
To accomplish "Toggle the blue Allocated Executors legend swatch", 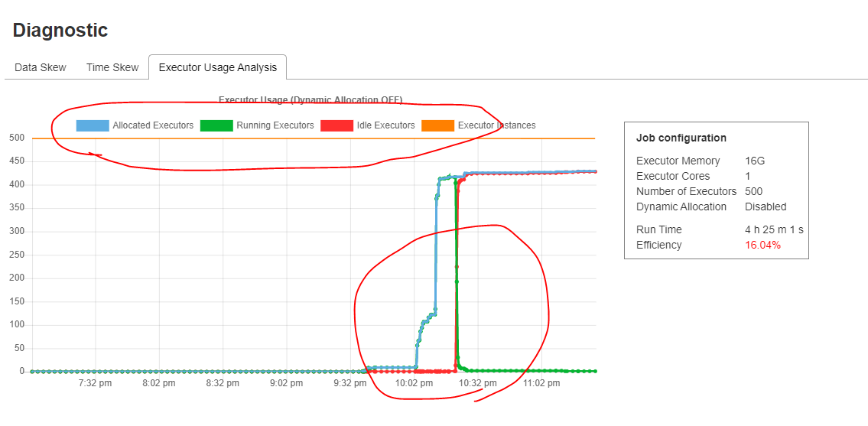I will [x=93, y=125].
